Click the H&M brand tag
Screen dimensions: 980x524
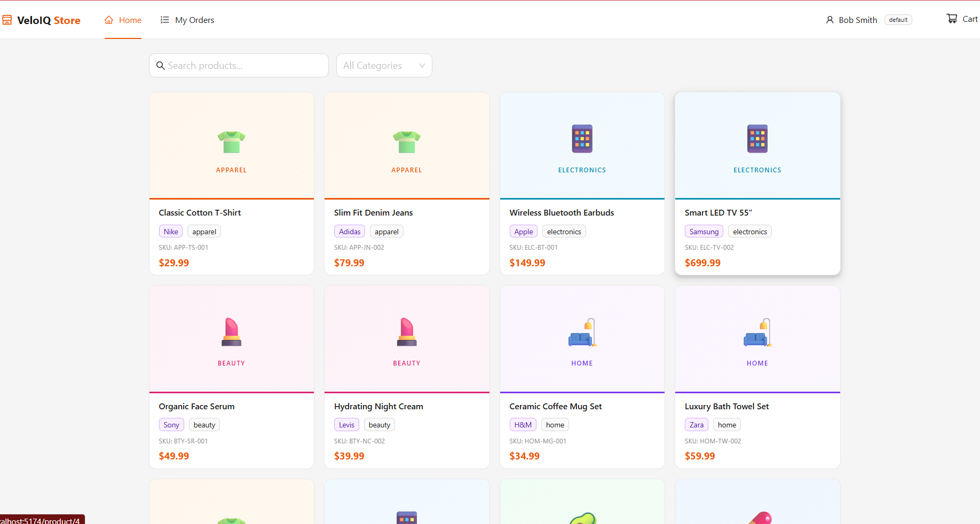523,425
